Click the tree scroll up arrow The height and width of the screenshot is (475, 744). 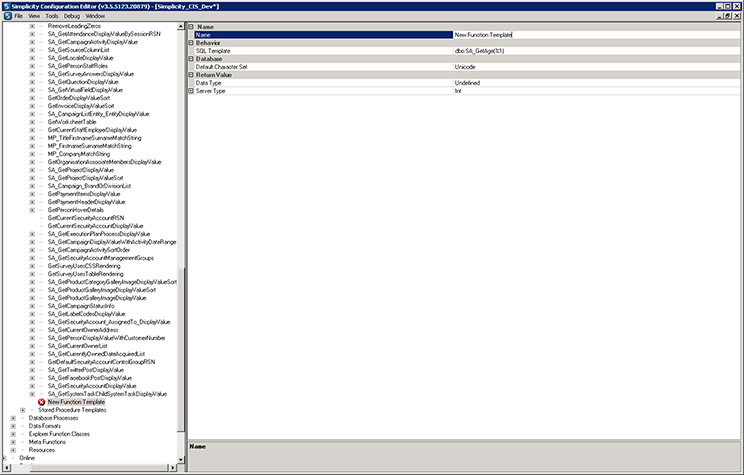pyautogui.click(x=181, y=27)
